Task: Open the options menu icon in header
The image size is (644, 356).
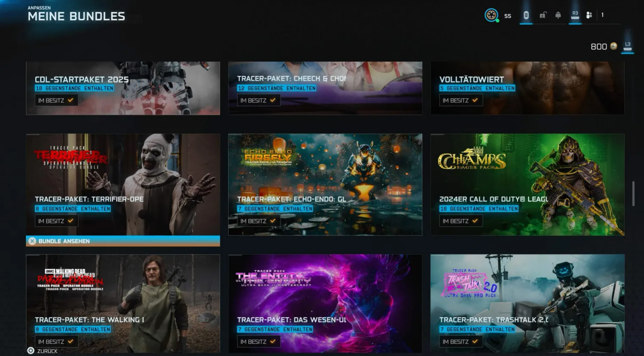Action: 526,15
